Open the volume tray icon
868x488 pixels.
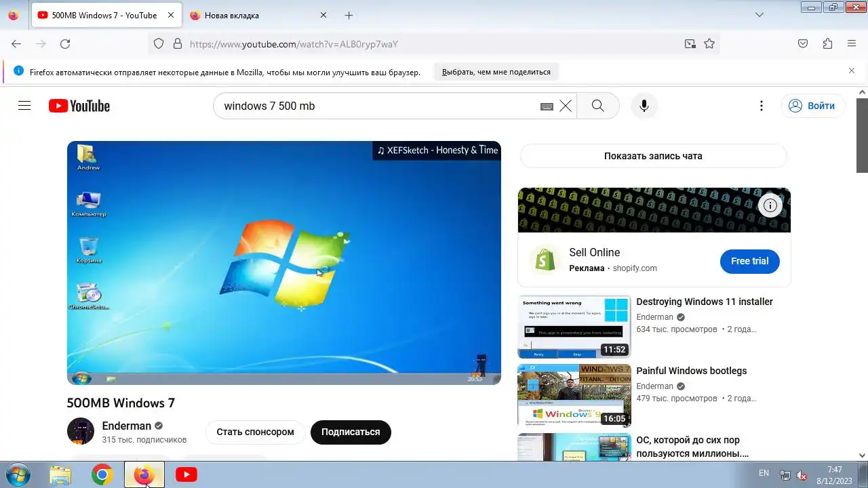802,475
